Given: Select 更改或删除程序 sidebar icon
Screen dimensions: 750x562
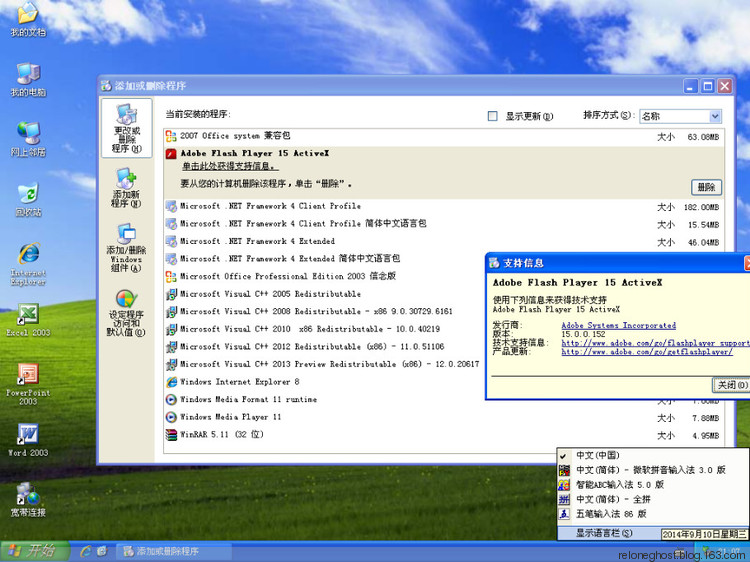Looking at the screenshot, I should coord(126,128).
